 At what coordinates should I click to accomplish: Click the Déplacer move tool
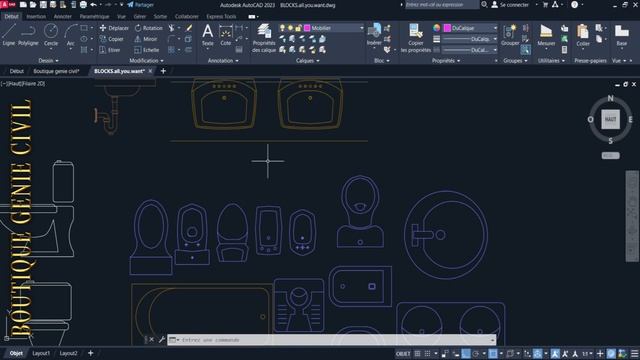114,28
